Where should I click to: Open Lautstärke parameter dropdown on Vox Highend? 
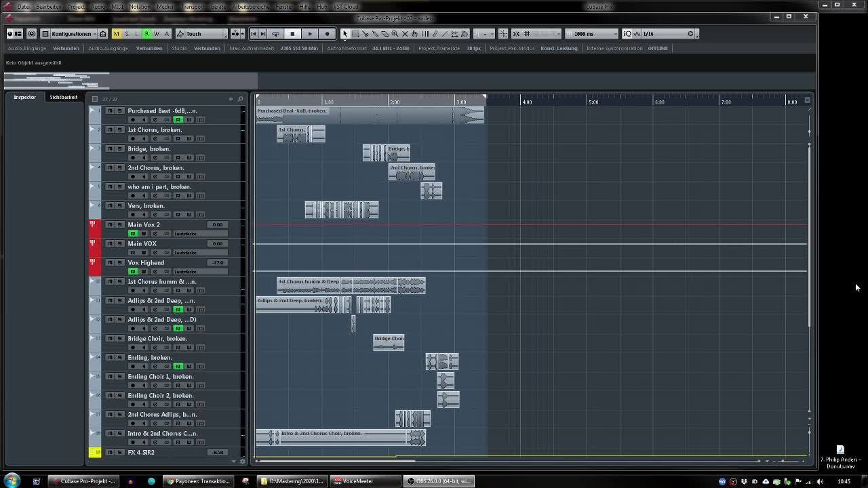click(201, 272)
